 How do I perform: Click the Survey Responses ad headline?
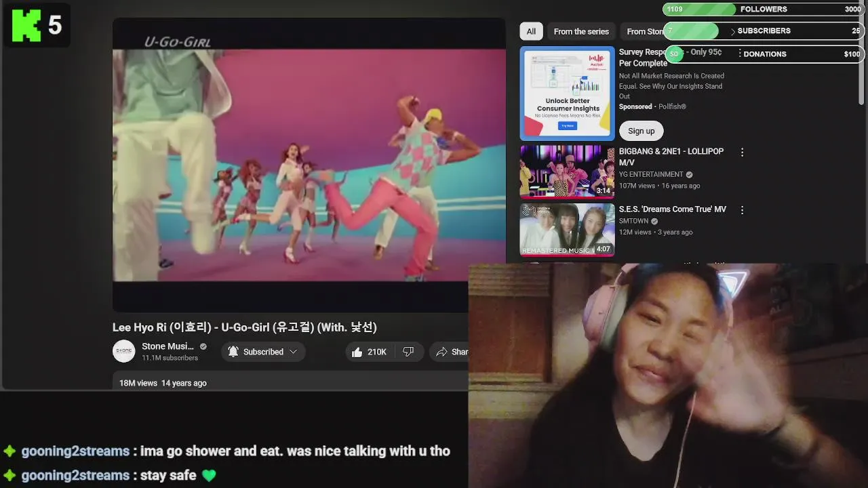pyautogui.click(x=670, y=58)
